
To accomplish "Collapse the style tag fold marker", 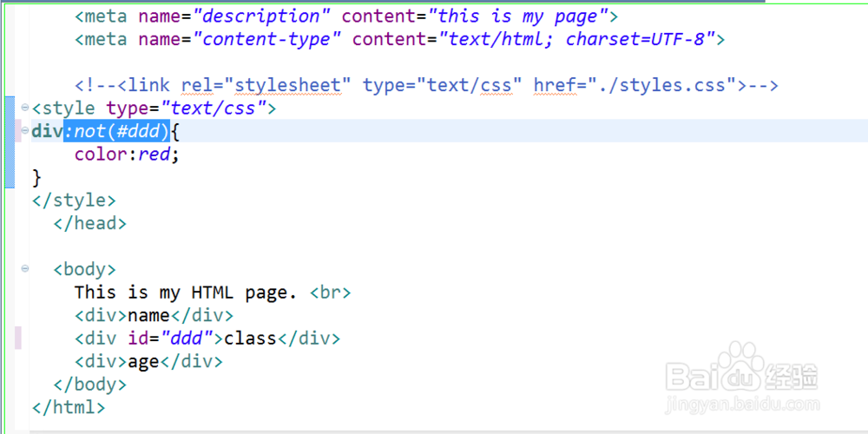I will pos(25,108).
